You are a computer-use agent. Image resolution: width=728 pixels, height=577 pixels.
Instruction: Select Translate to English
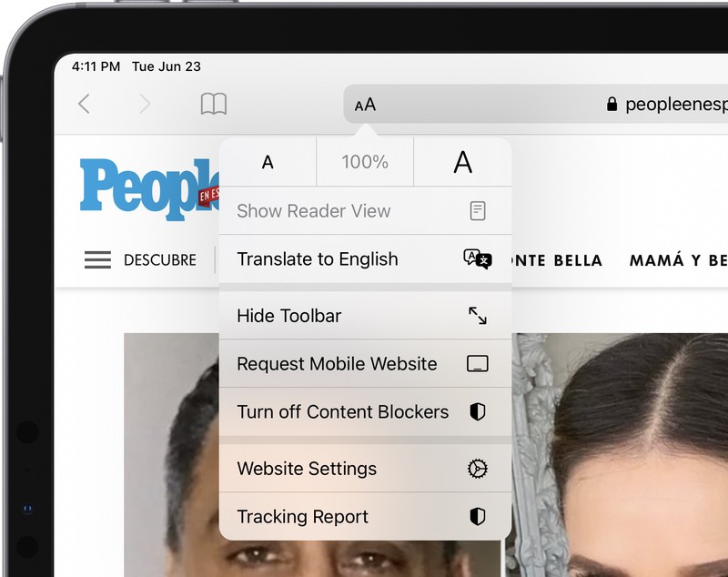tap(318, 259)
